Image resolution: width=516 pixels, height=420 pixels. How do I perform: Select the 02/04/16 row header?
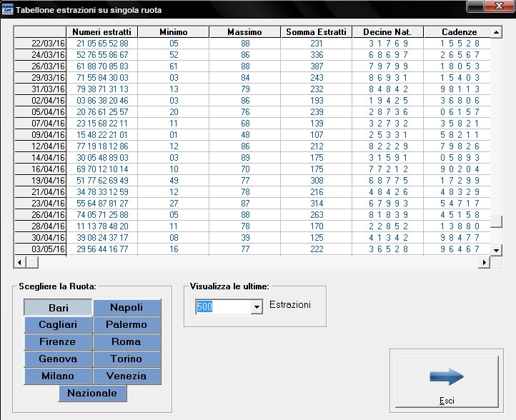(40, 100)
